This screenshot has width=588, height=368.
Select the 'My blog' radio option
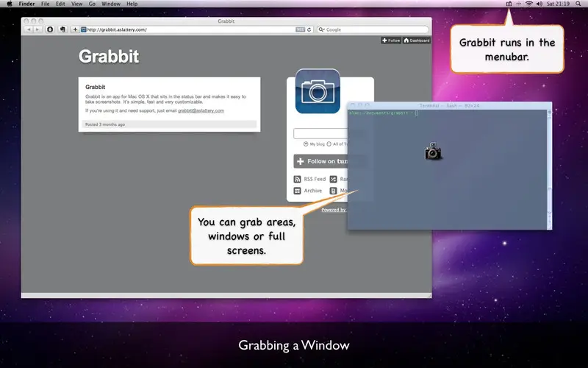point(306,144)
